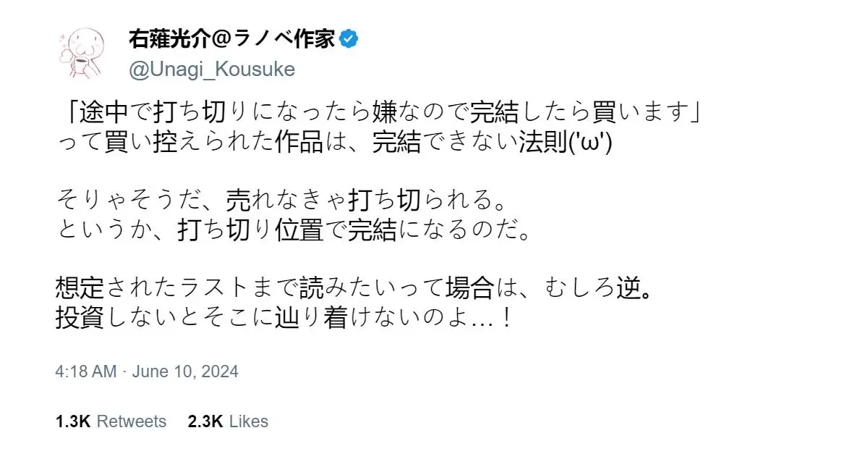Click the tweet line starting with 「途中で

point(376,112)
